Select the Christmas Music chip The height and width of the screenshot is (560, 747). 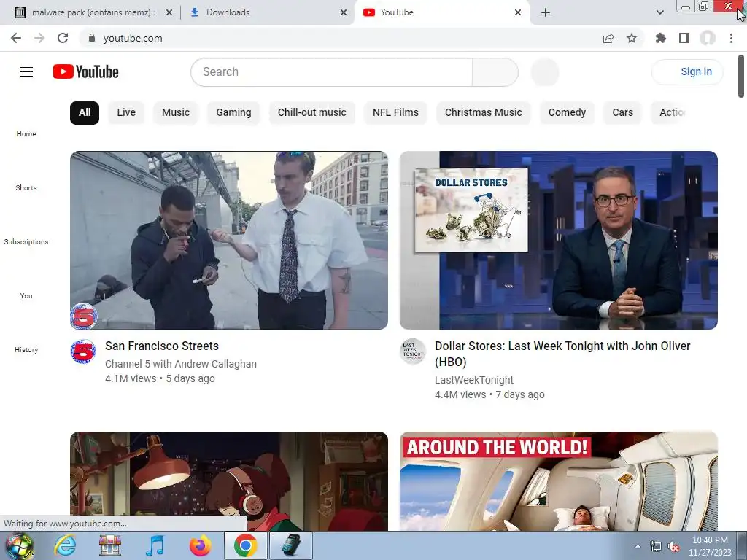point(483,113)
